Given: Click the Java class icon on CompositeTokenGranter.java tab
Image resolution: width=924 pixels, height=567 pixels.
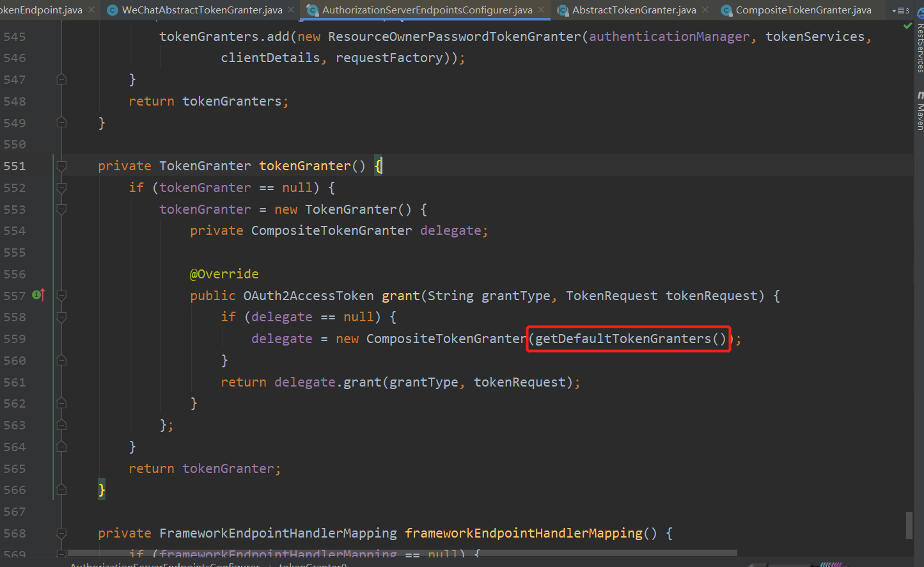Looking at the screenshot, I should [x=726, y=10].
